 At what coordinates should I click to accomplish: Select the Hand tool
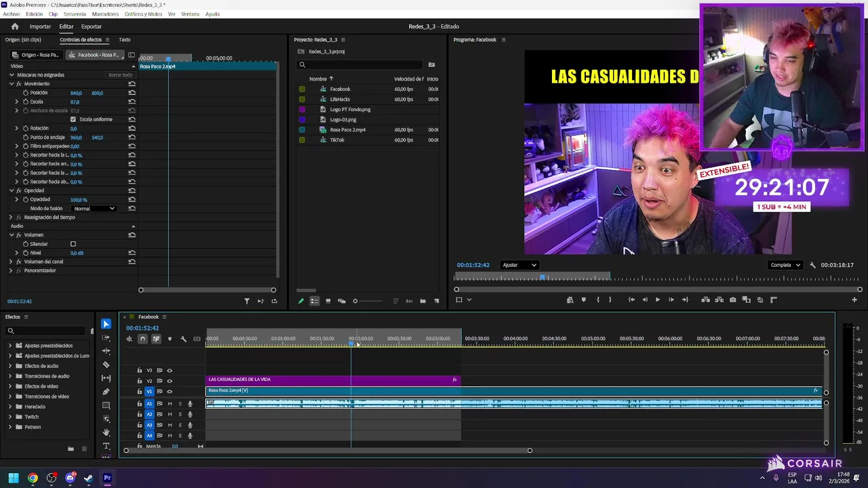(106, 432)
